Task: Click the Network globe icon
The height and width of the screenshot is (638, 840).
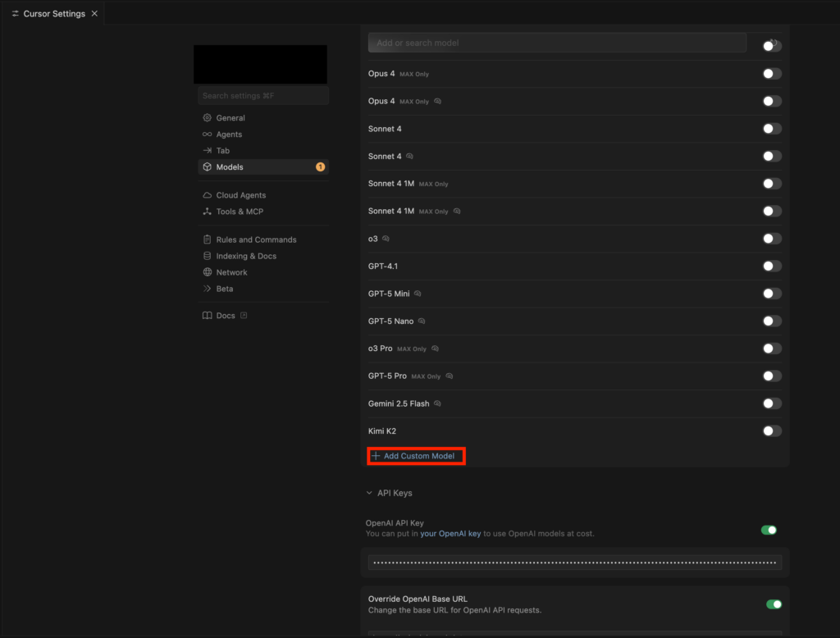Action: pos(208,272)
